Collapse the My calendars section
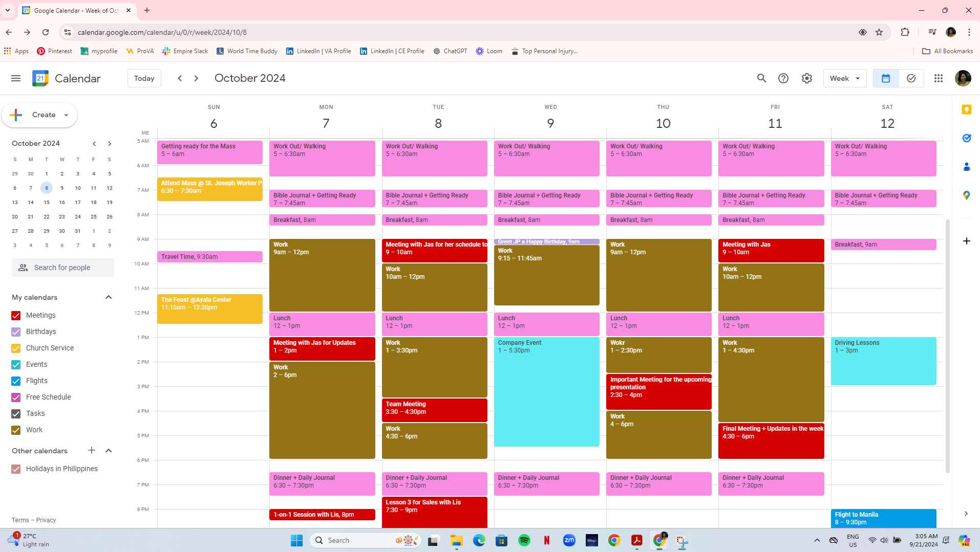Screen dimensions: 980x552 coord(109,297)
